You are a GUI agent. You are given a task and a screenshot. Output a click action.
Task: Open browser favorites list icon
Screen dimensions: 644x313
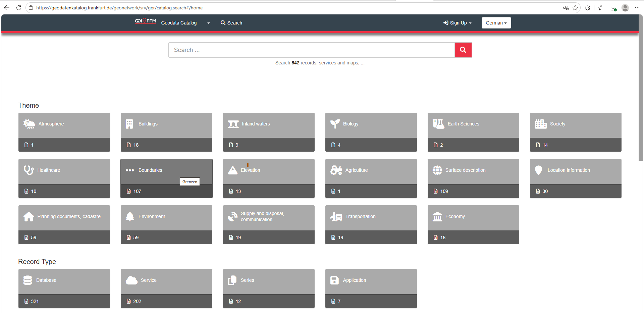(601, 8)
